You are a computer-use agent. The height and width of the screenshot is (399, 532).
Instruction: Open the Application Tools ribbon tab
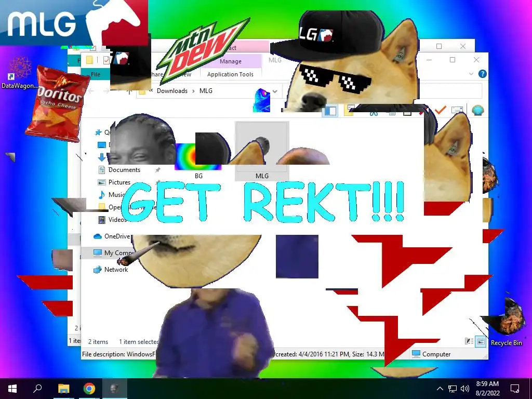[230, 74]
